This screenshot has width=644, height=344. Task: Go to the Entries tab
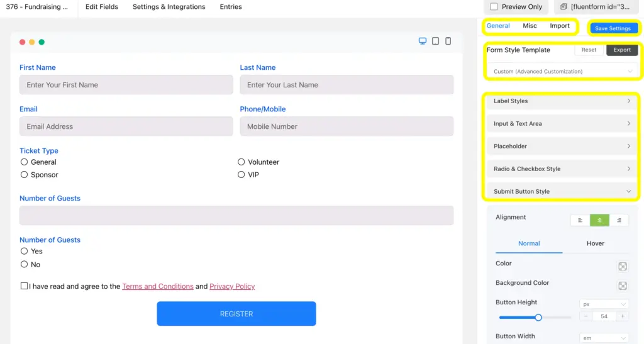[x=231, y=6]
